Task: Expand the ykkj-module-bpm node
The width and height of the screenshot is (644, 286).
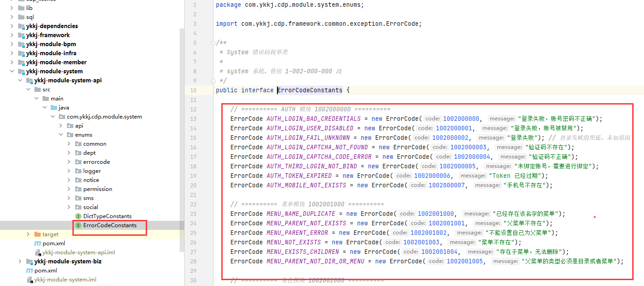Action: [12, 44]
